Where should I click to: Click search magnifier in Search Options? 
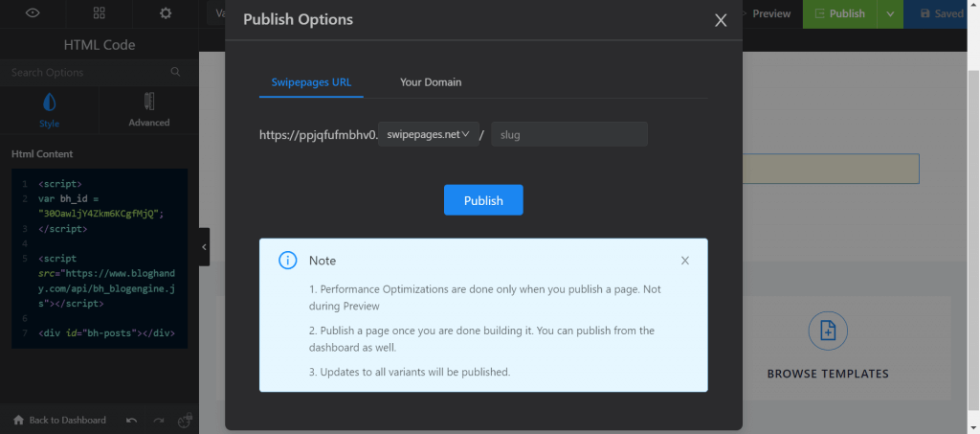point(176,72)
